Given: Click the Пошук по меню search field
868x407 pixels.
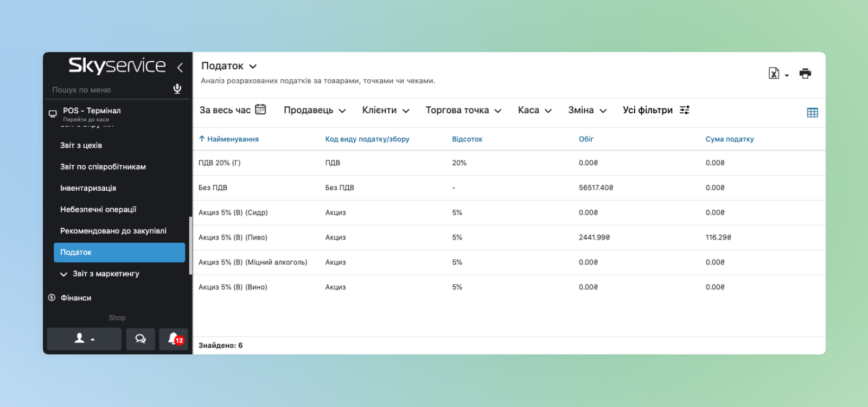Looking at the screenshot, I should (108, 90).
